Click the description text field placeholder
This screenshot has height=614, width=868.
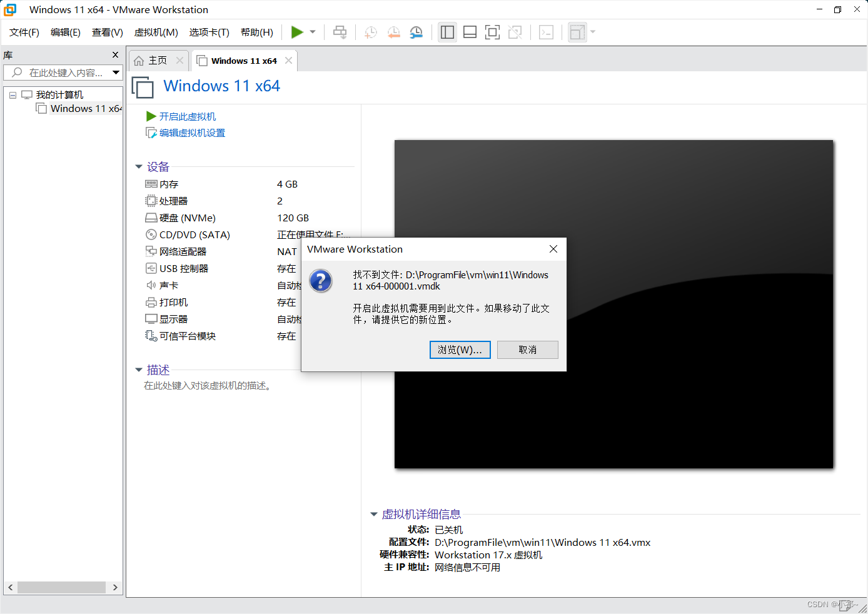coord(208,386)
